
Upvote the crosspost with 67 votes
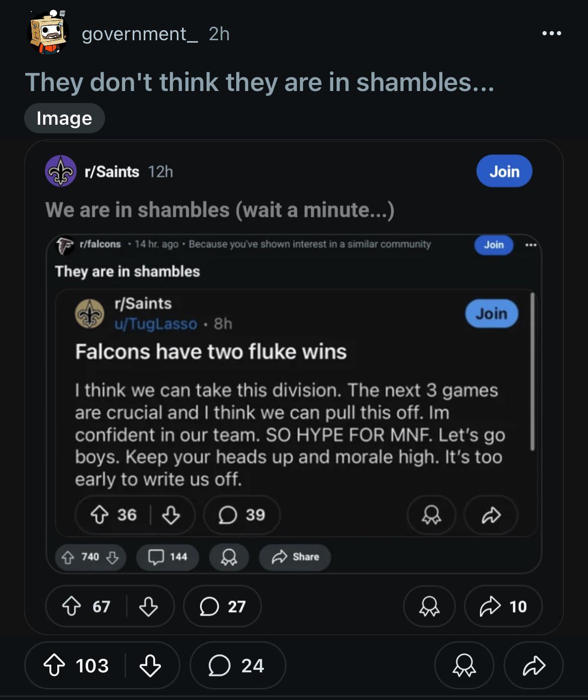pos(71,606)
